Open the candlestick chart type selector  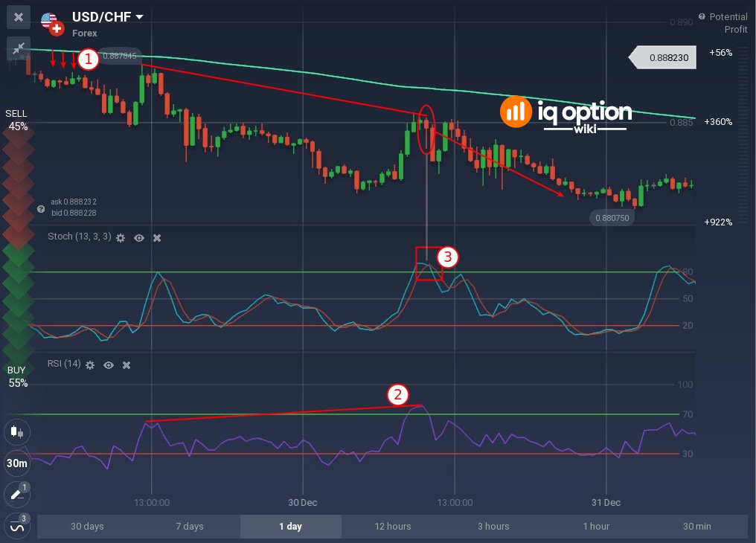(17, 431)
